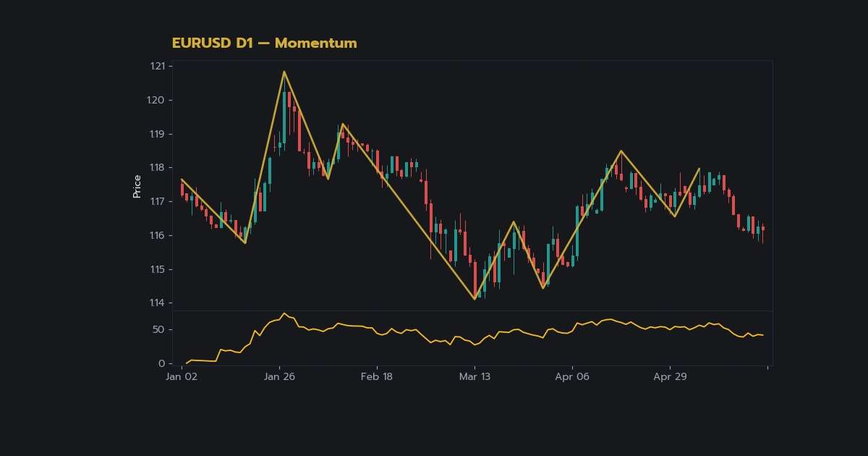The width and height of the screenshot is (868, 456).
Task: Click the Jan 26 date label
Action: pyautogui.click(x=279, y=377)
